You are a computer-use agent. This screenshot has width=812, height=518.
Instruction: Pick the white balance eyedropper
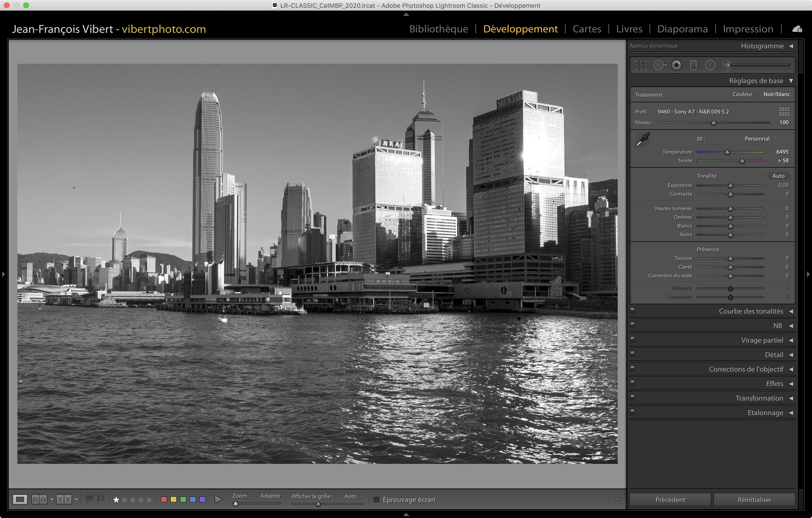[643, 139]
